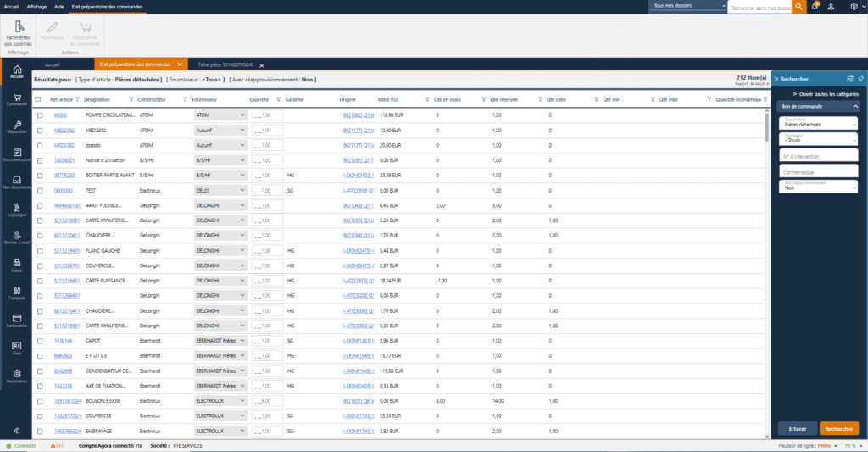Open Paramètres des colonnes in ribbon
Screen dimensions: 868x452
click(x=17, y=36)
